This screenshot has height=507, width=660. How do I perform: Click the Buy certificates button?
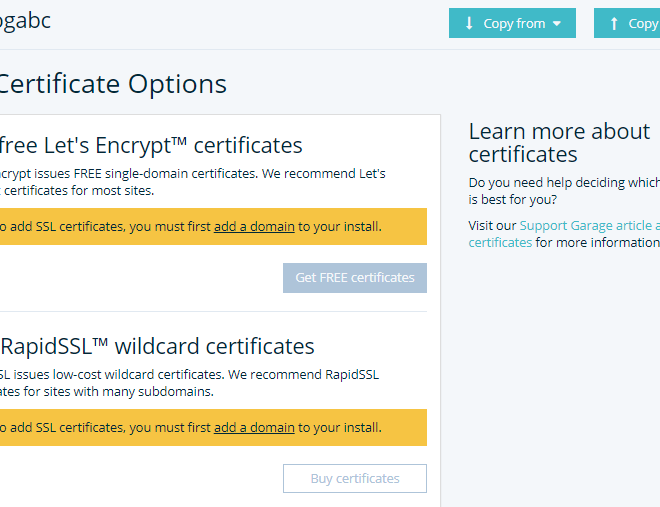355,478
